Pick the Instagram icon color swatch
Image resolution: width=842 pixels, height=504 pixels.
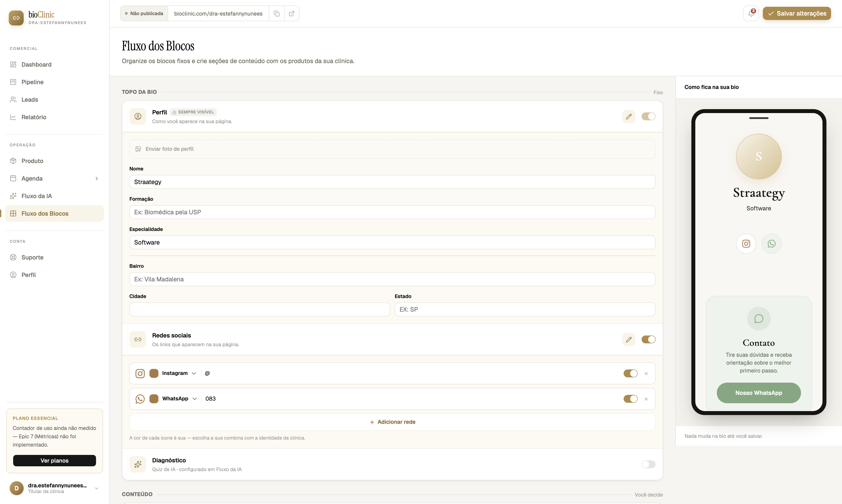[x=154, y=374]
